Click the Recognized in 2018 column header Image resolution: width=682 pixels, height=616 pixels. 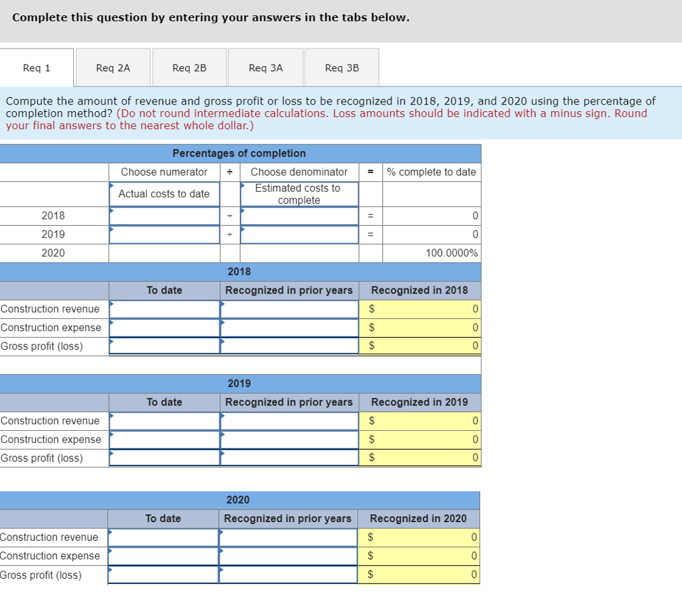pyautogui.click(x=420, y=290)
